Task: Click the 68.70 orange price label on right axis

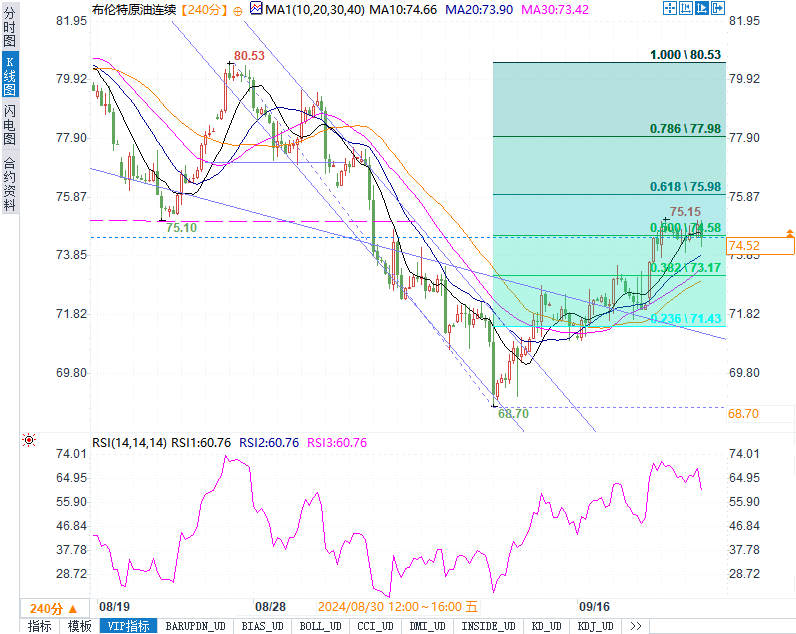Action: [x=743, y=414]
